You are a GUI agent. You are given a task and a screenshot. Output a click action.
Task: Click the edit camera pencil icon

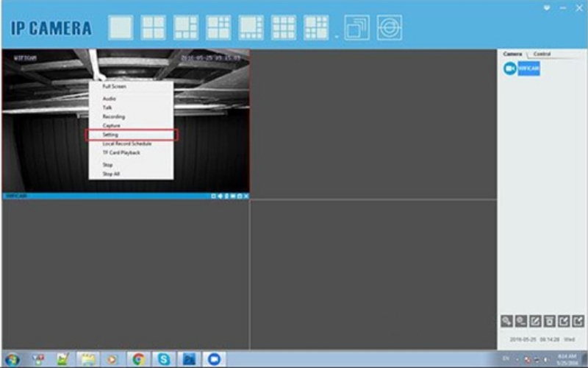tap(535, 321)
